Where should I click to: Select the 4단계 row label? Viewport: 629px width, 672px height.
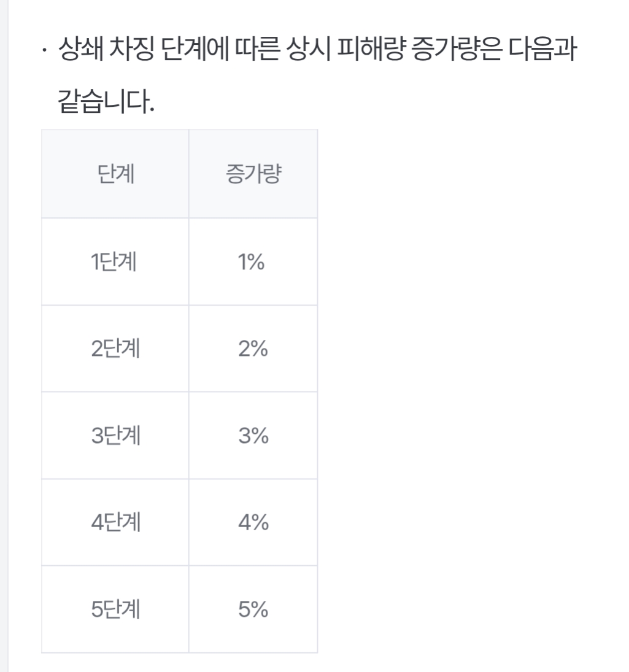[115, 523]
